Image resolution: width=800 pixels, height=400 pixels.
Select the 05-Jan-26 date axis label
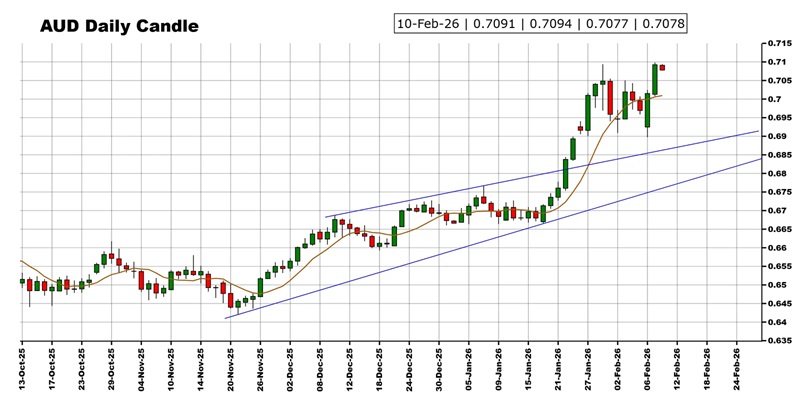click(x=468, y=366)
